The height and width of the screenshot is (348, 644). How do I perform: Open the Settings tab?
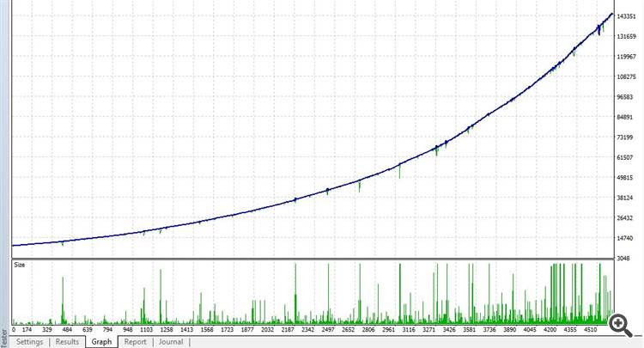click(x=29, y=342)
